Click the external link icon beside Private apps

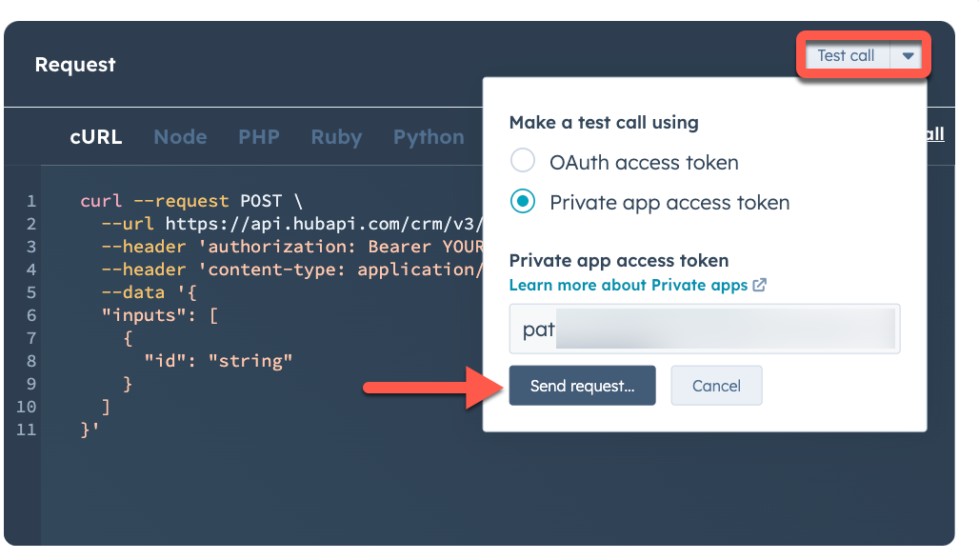click(x=757, y=285)
